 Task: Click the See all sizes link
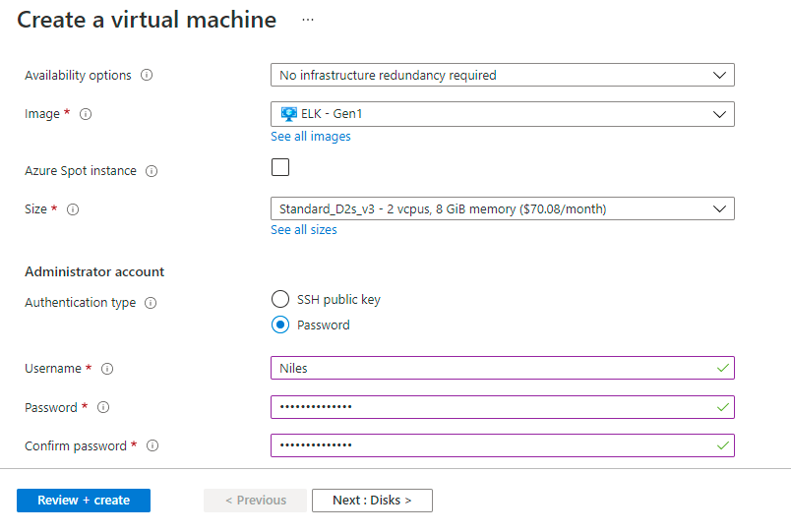click(304, 230)
